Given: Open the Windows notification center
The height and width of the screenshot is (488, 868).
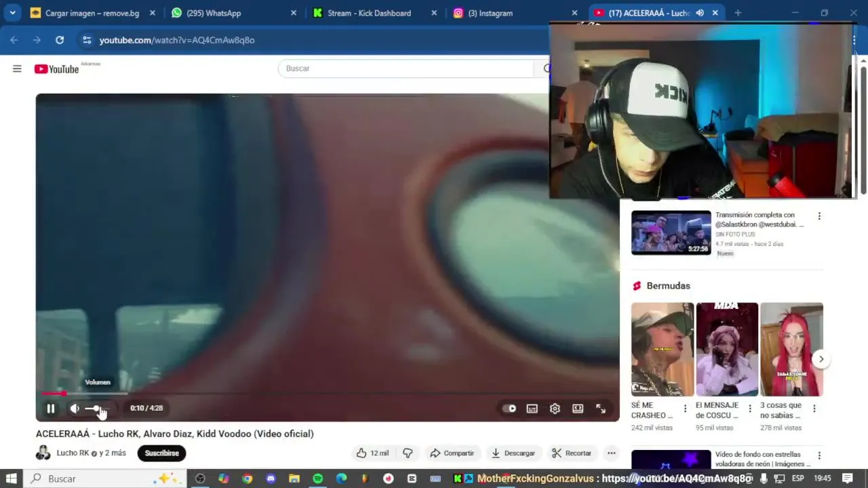Looking at the screenshot, I should [848, 479].
